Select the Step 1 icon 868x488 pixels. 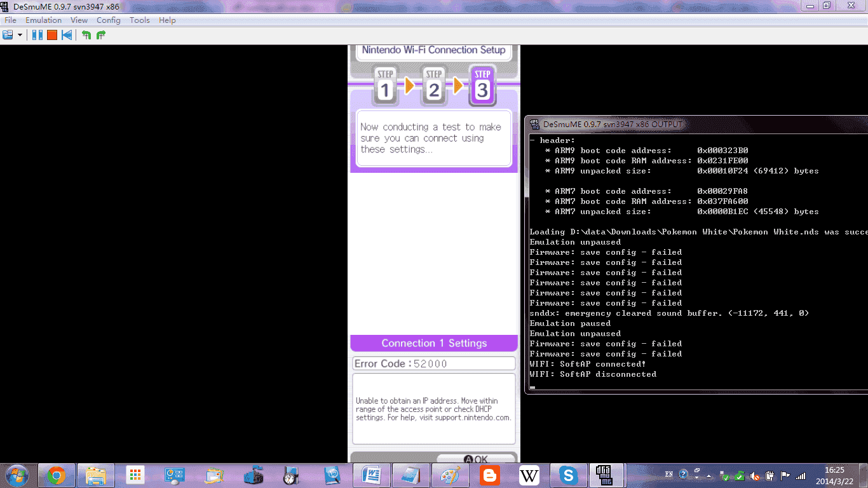pos(385,86)
